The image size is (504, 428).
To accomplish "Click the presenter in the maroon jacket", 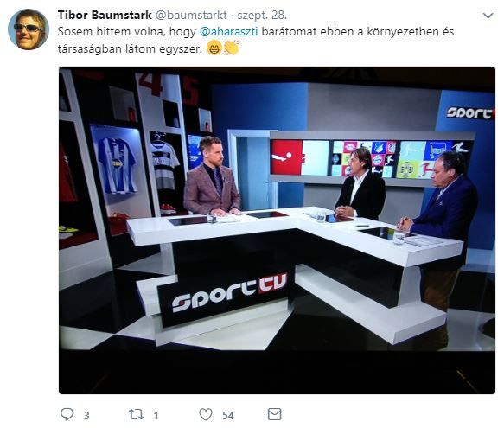I will coord(212,177).
